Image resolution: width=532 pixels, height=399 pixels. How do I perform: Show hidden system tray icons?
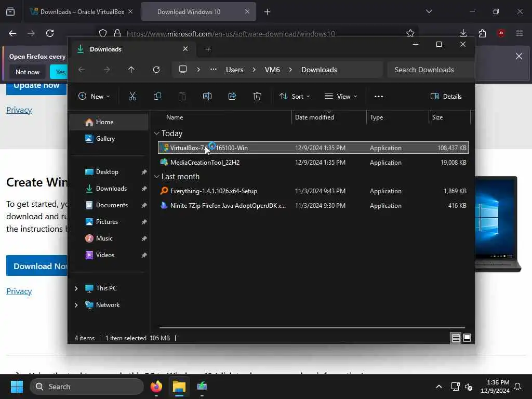[x=438, y=387]
